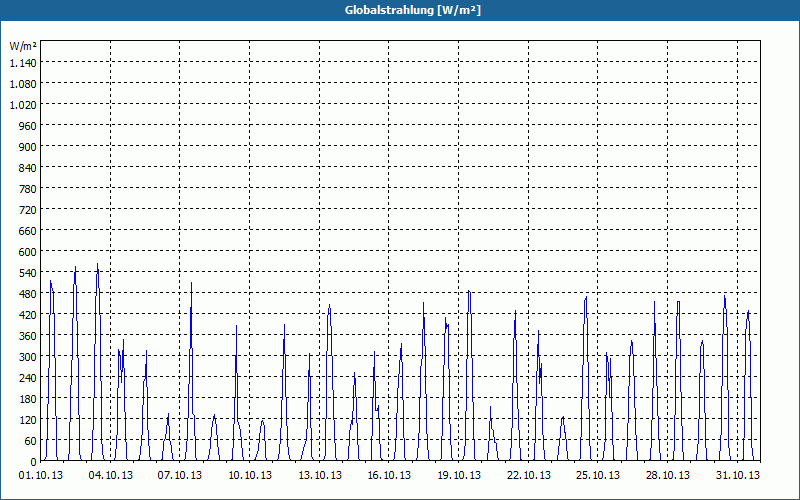Select the 13.10.13 date label
The image size is (800, 500).
click(320, 476)
